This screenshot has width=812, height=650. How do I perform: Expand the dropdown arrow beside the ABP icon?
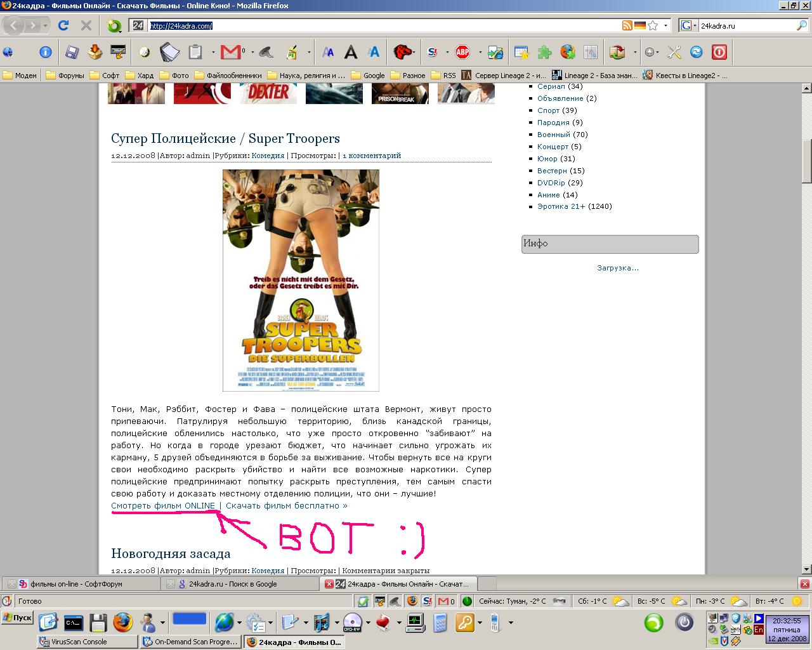(480, 52)
